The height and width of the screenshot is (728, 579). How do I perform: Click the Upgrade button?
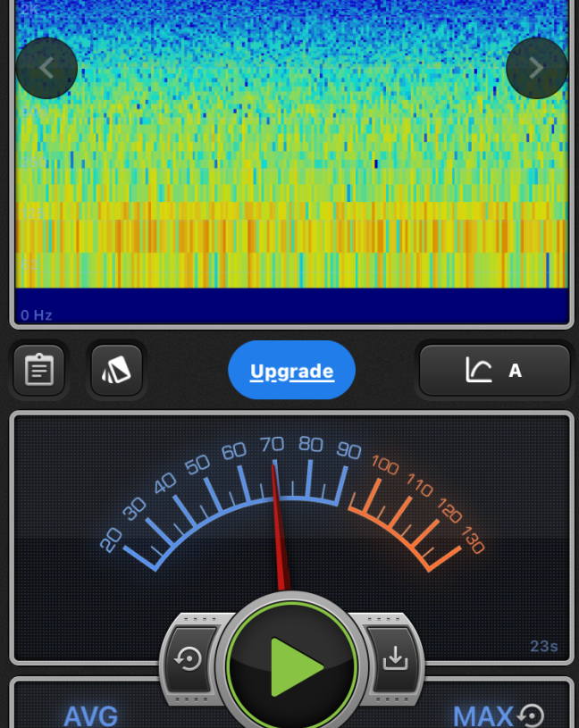coord(292,371)
